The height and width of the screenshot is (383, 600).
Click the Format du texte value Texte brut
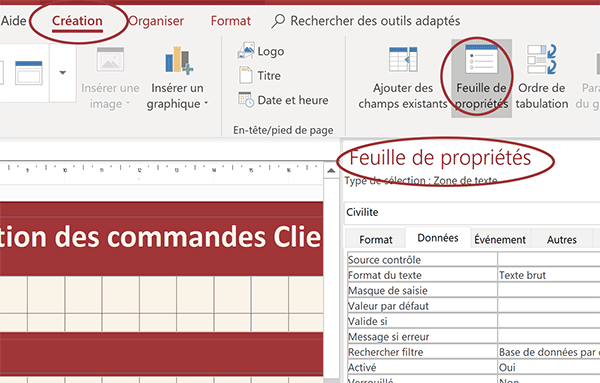549,275
